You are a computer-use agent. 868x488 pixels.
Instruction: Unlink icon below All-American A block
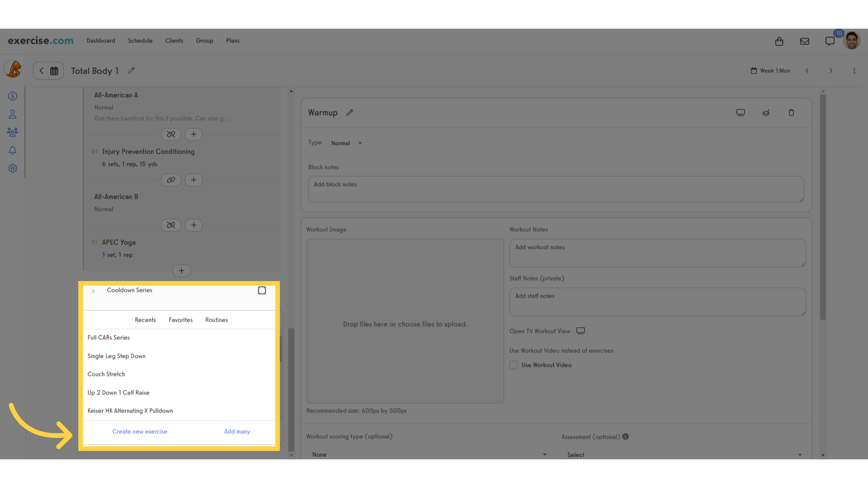coord(171,134)
